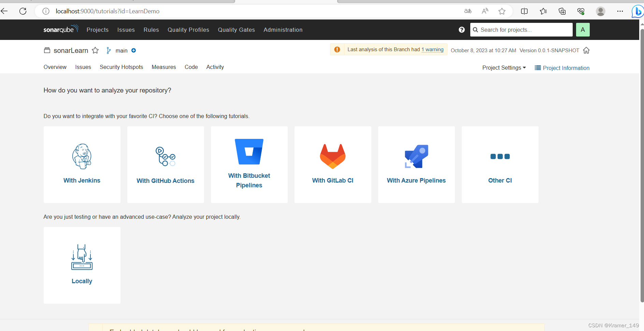Add this page to favorites star
This screenshot has height=331, width=644.
(x=502, y=11)
